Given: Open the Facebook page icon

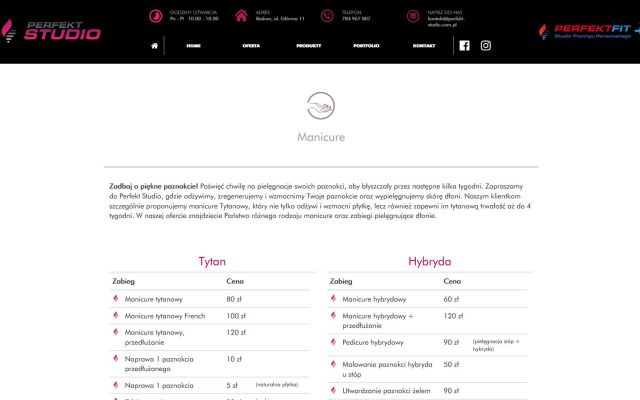Looking at the screenshot, I should [x=464, y=45].
